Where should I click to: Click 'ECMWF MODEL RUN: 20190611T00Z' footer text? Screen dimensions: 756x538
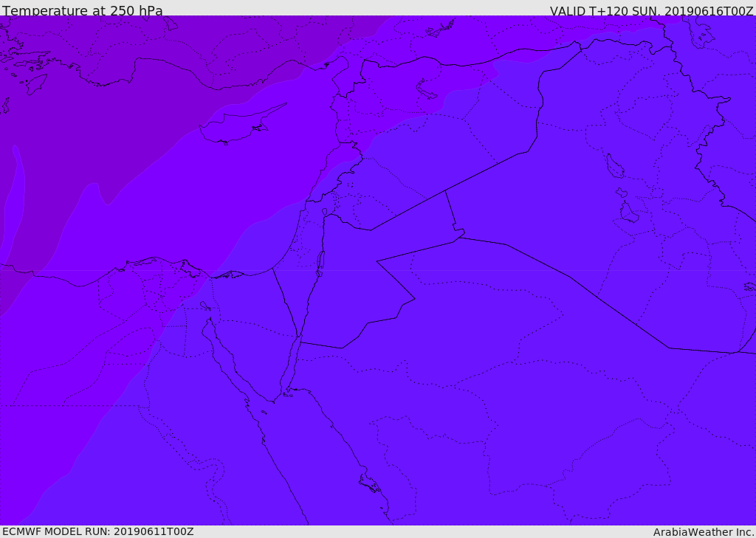pos(98,531)
